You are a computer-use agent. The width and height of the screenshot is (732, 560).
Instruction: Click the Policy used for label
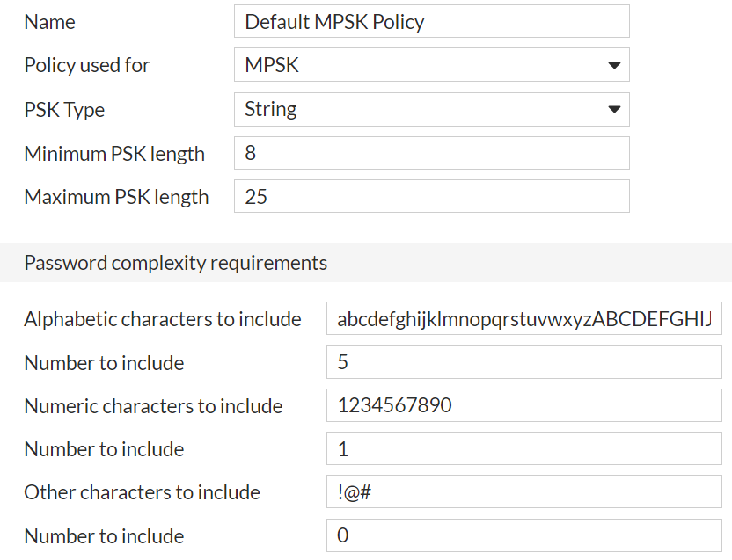(86, 64)
